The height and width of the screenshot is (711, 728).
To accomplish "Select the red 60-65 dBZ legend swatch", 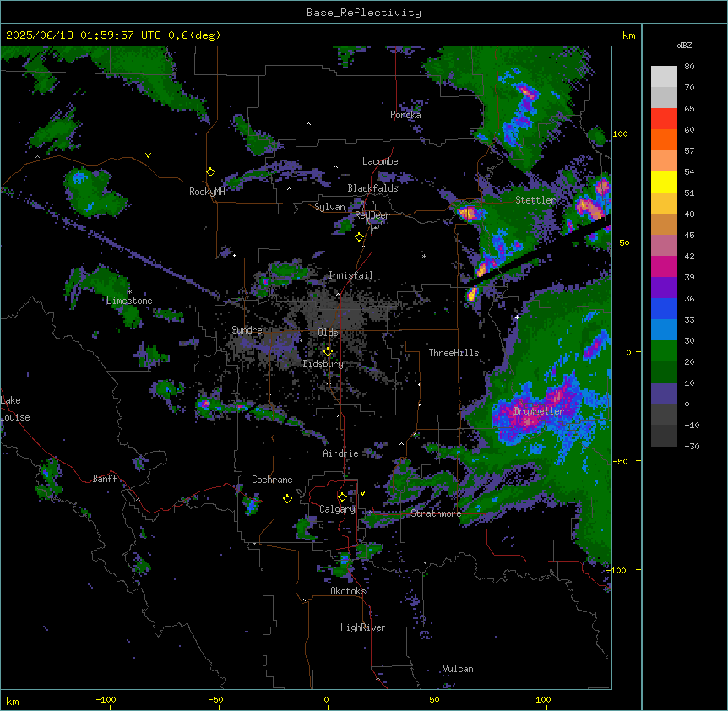I will [x=664, y=119].
